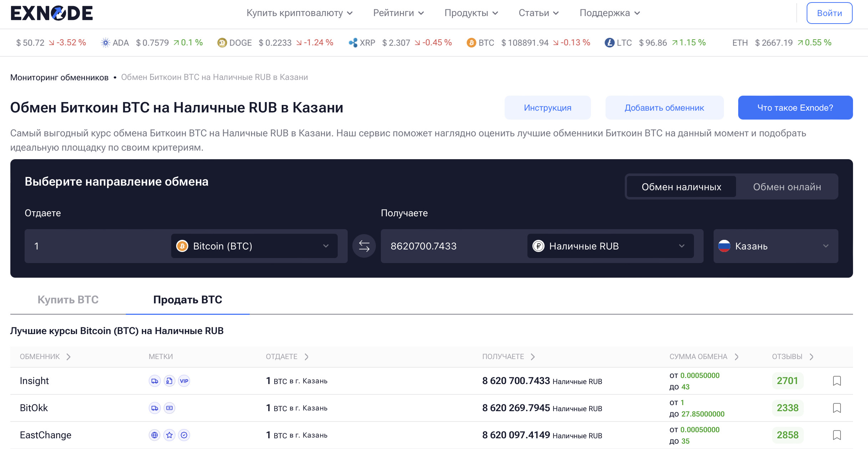This screenshot has width=868, height=449.
Task: Click the Что такое Exnode? button
Action: click(x=795, y=107)
